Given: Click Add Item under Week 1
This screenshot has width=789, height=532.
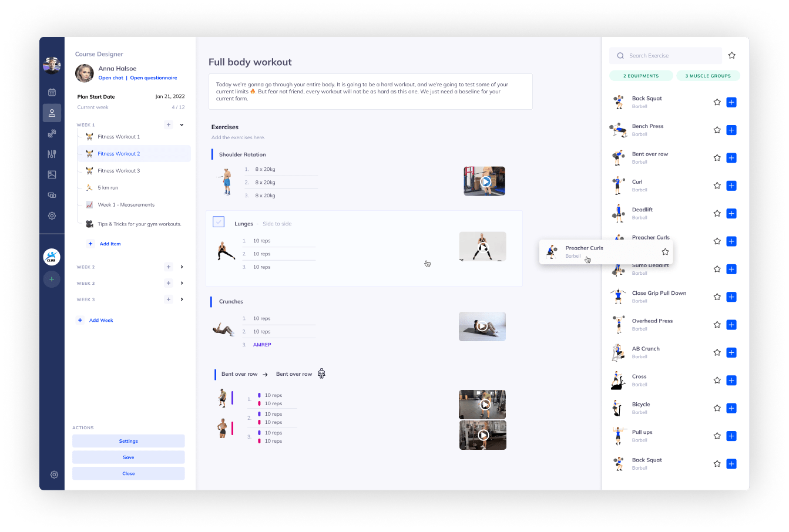Looking at the screenshot, I should coord(110,244).
